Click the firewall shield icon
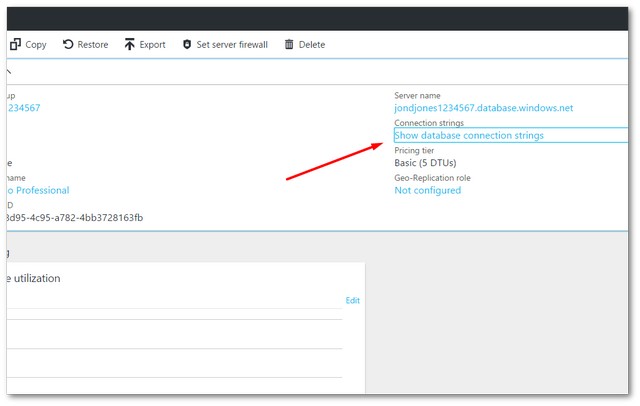640x406 pixels. 187,45
